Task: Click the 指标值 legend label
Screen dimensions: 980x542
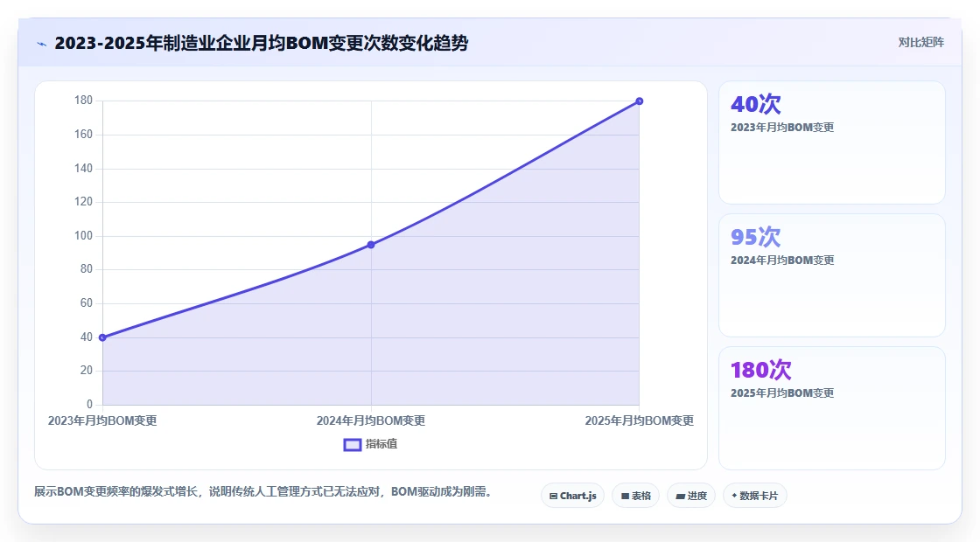Action: coord(381,444)
